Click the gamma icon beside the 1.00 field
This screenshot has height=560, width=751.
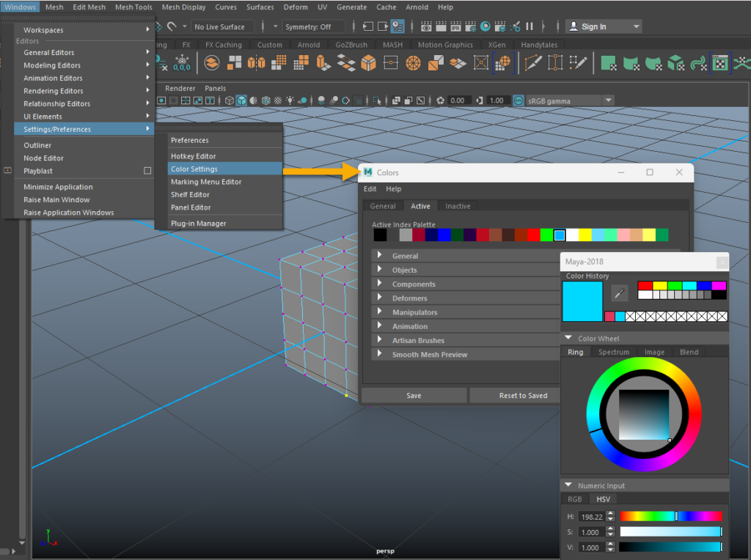click(480, 100)
